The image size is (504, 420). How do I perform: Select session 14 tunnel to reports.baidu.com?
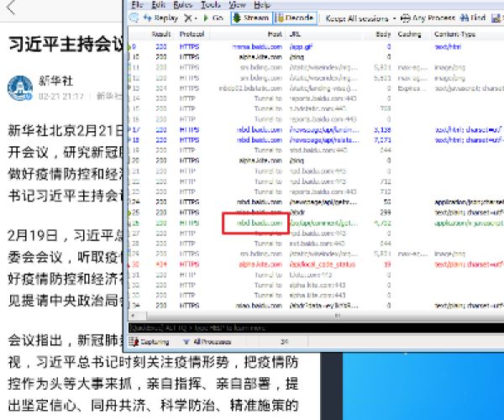(x=316, y=98)
